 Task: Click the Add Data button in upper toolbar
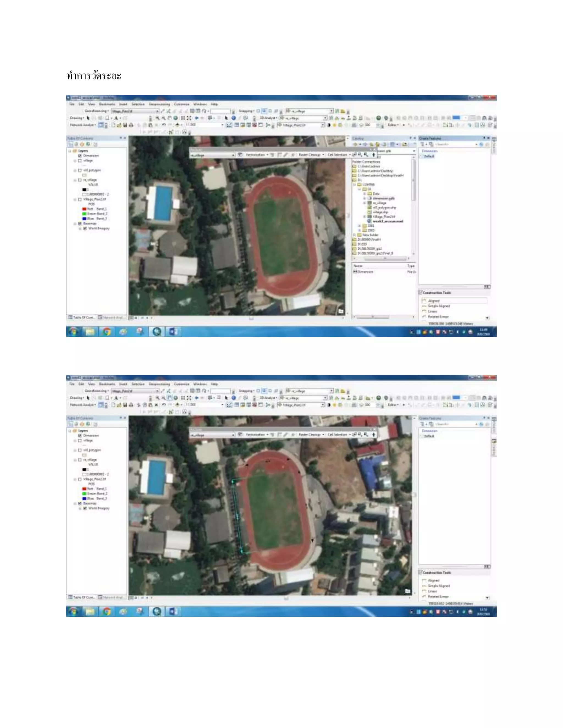point(177,125)
